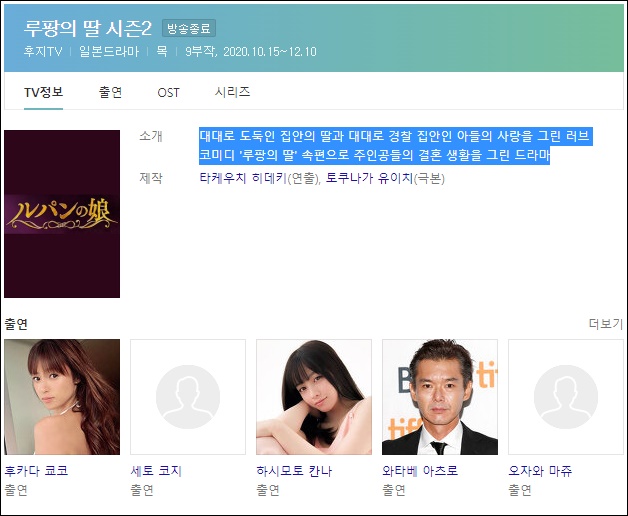Screen dimensions: 628x516
Task: Click 후카다 쿄코 profile photo
Action: (x=62, y=397)
